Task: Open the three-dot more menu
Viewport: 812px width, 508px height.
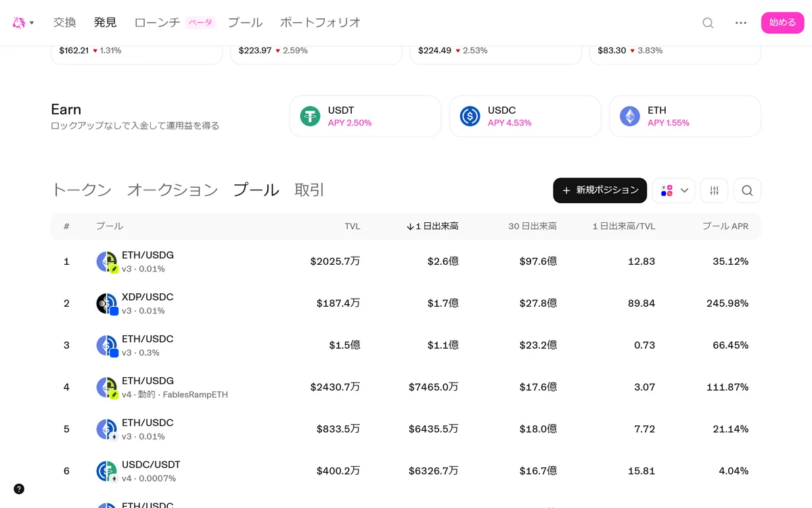Action: (x=741, y=22)
